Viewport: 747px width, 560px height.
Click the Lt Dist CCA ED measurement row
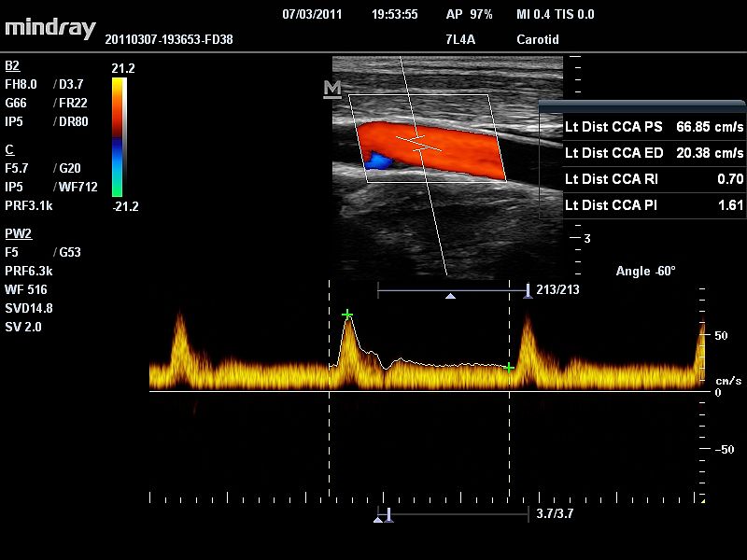click(x=654, y=152)
